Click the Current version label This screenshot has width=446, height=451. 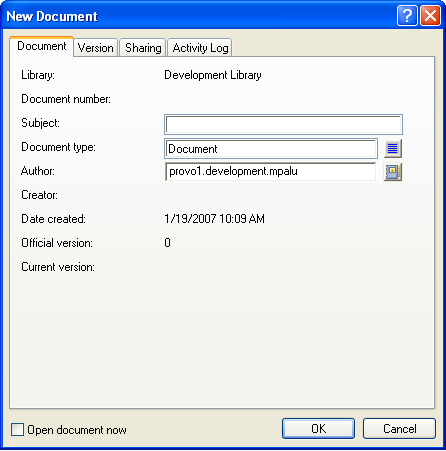(x=58, y=267)
